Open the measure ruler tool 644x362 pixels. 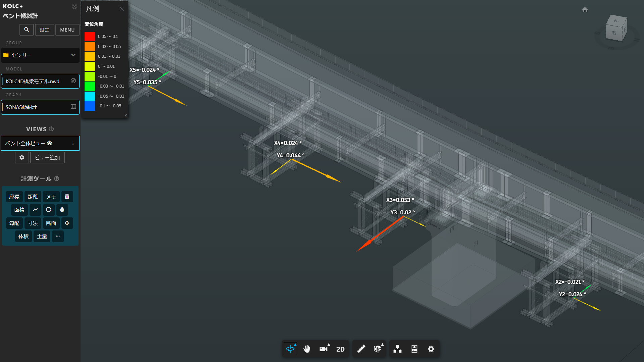pos(361,349)
